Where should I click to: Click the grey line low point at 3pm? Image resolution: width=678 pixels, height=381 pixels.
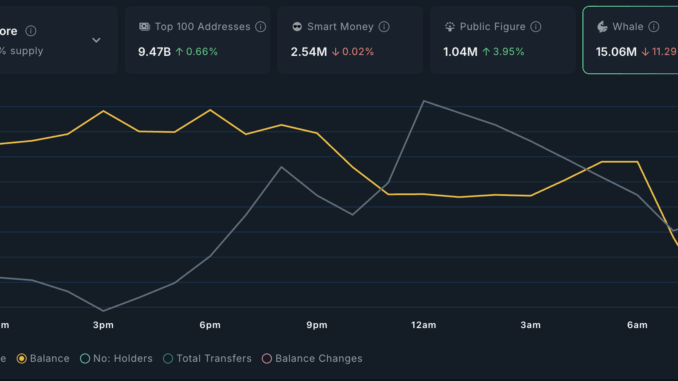coord(103,311)
